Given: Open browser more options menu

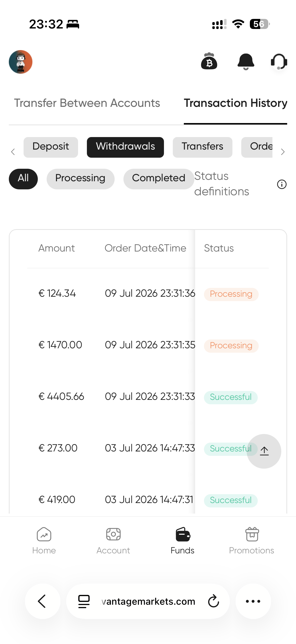Looking at the screenshot, I should click(253, 601).
